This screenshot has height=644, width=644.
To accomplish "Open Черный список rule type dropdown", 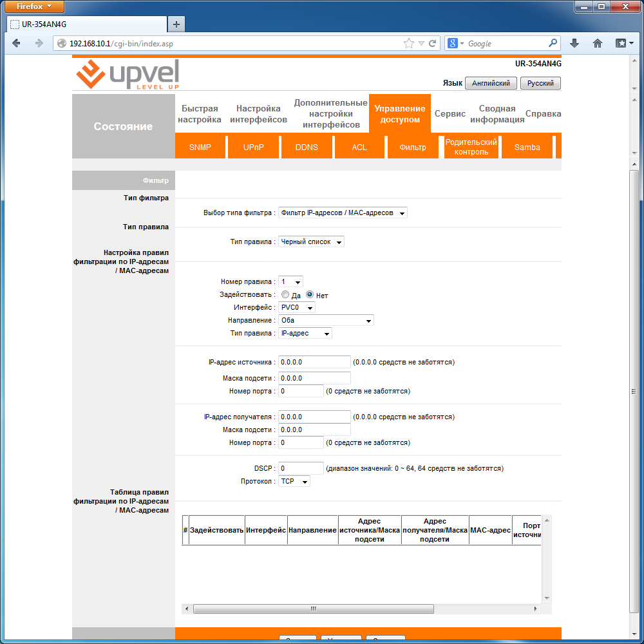I will [x=311, y=241].
